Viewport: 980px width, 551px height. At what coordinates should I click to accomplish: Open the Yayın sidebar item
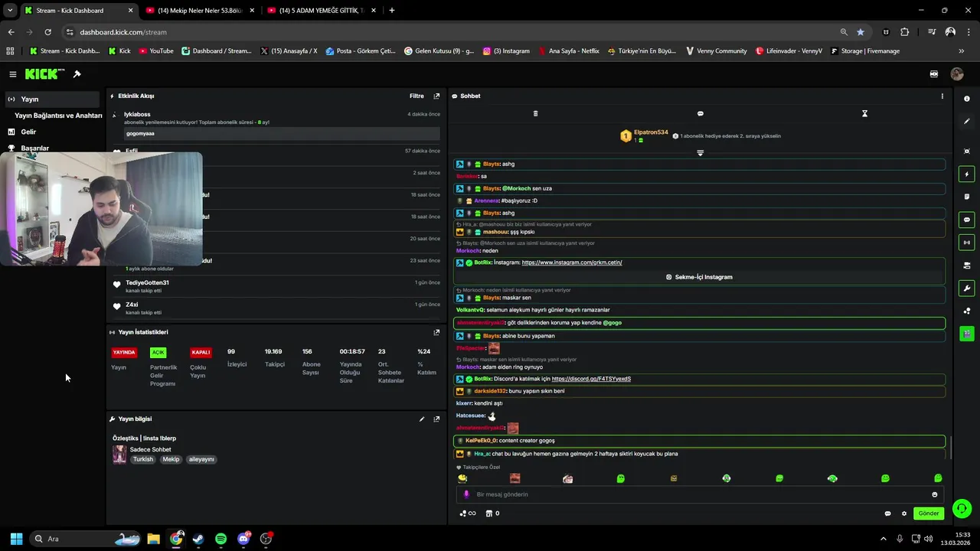click(52, 99)
